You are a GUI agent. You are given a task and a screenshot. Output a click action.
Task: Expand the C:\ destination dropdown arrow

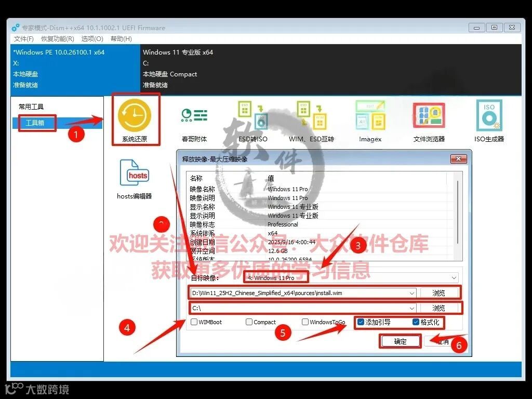[x=412, y=308]
